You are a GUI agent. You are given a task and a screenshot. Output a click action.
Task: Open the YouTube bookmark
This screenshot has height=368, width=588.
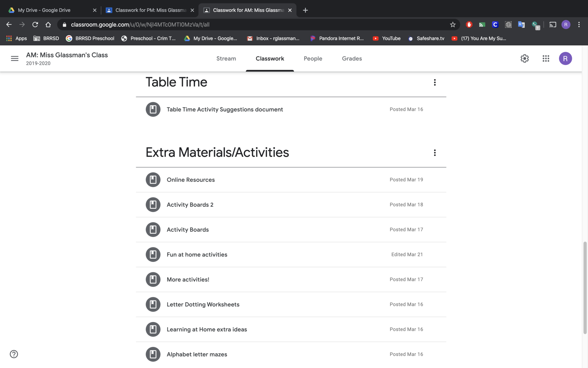tap(386, 38)
